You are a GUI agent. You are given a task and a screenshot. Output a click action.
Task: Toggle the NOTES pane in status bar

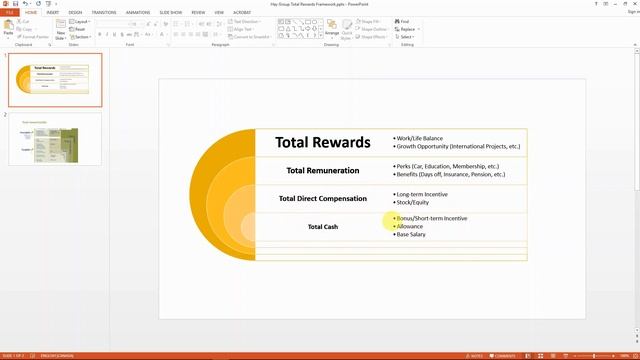coord(474,356)
